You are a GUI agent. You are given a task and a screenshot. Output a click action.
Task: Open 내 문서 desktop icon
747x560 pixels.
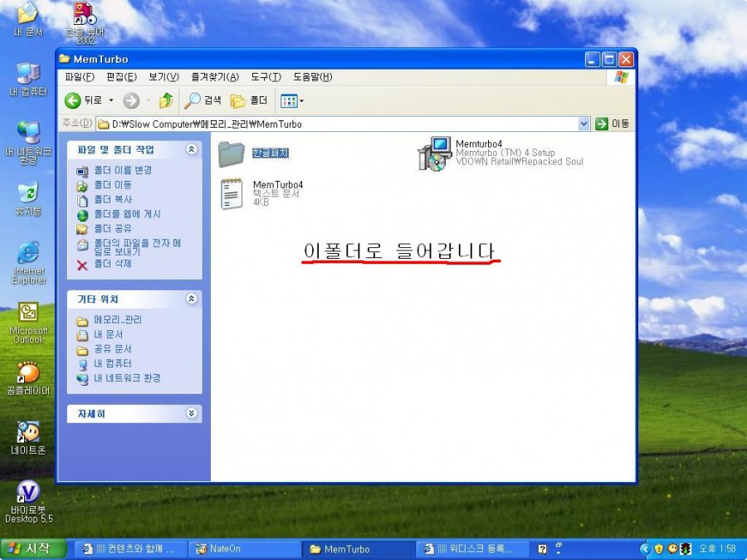28,20
